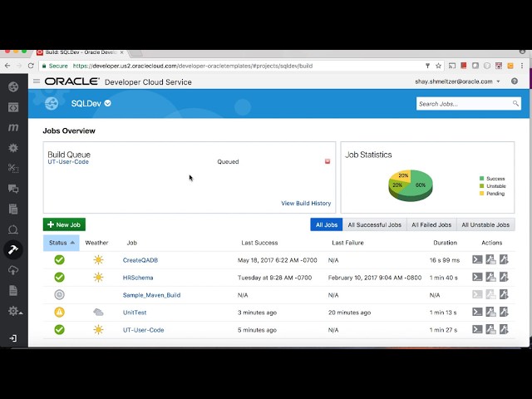Screen dimensions: 532x399
Task: Click the Duration column header
Action: coord(446,243)
